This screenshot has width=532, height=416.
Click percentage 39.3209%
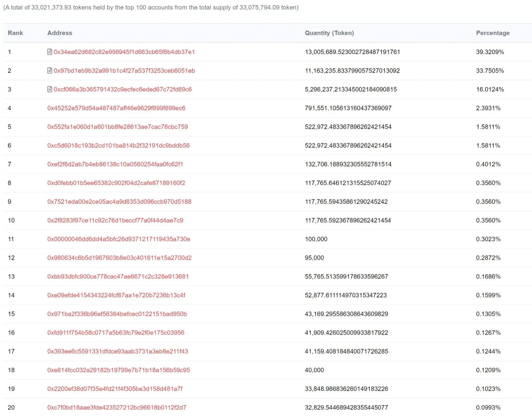pyautogui.click(x=490, y=52)
